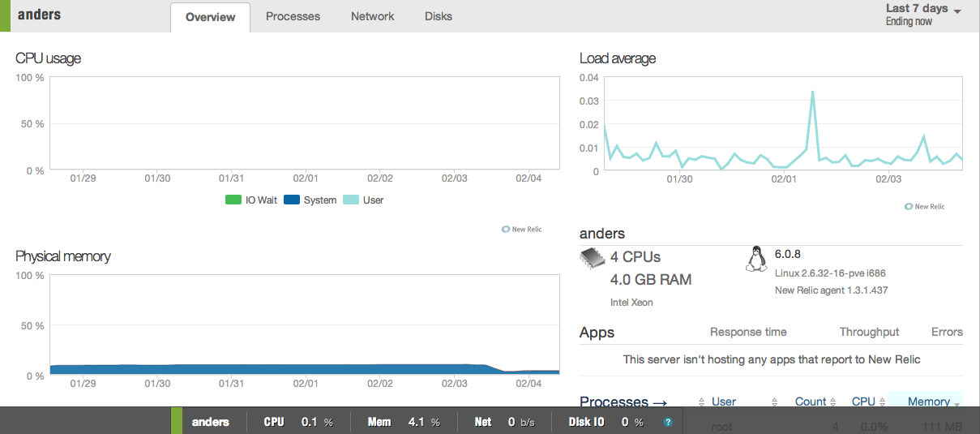Click the Throughput column header
This screenshot has height=434, width=980.
coord(870,332)
